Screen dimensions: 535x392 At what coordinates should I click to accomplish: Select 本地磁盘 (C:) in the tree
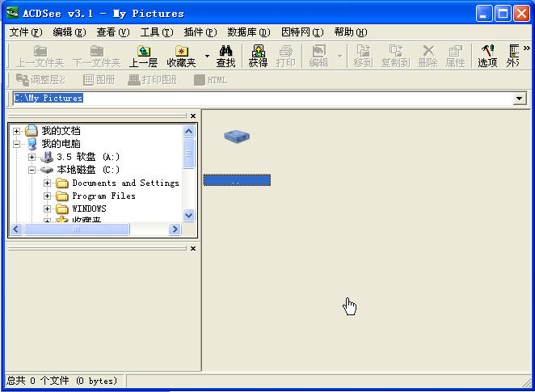tap(88, 170)
